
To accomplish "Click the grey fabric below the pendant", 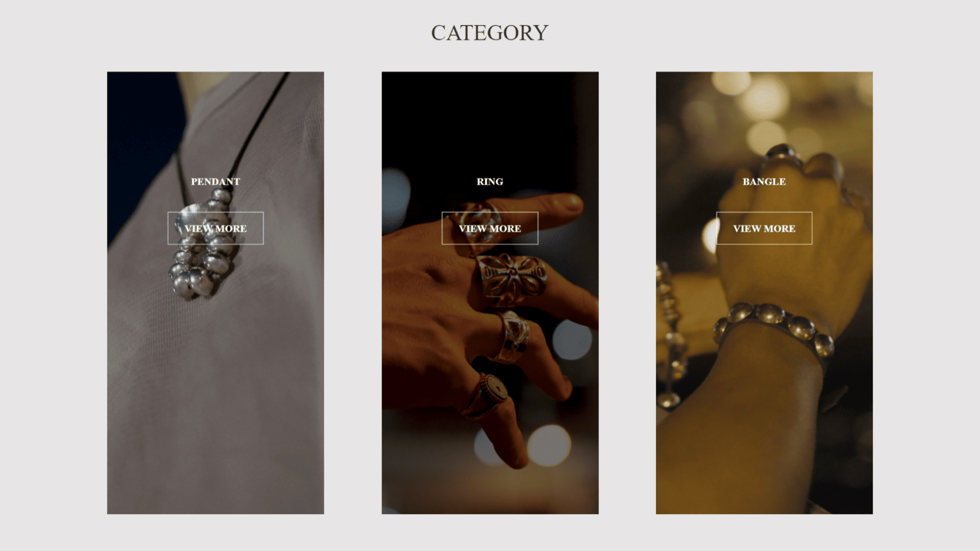I will pos(215,408).
